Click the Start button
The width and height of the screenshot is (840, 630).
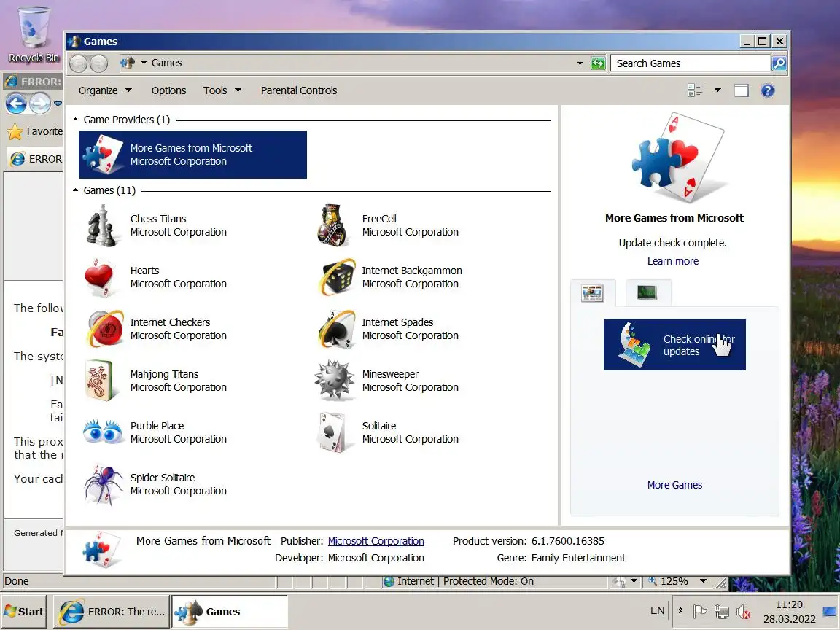[x=23, y=611]
